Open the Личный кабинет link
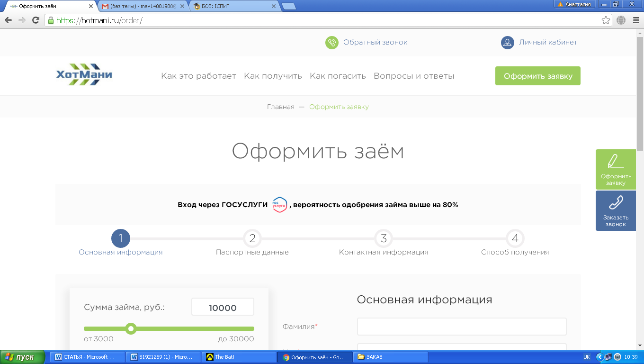Screen dimensions: 644x364 (x=548, y=42)
